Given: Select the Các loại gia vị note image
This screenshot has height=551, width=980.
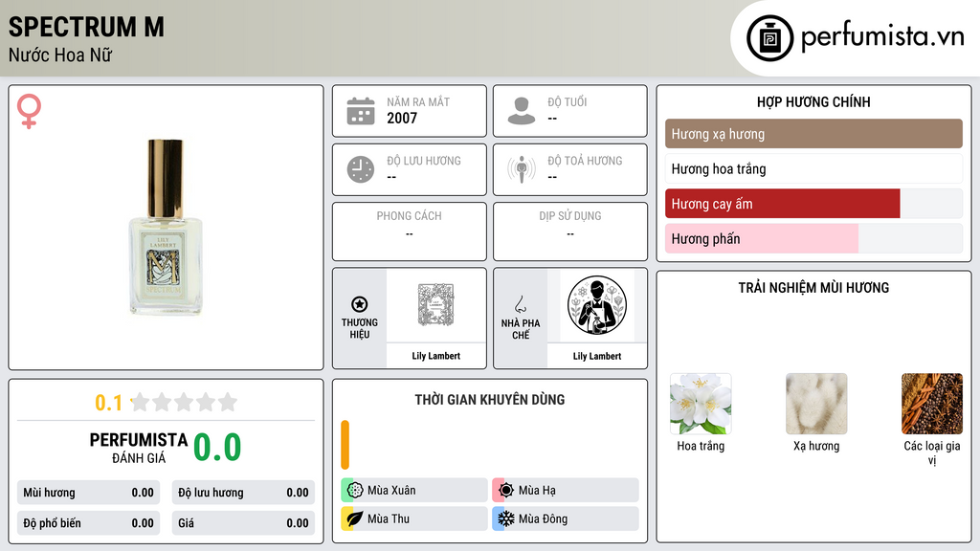Looking at the screenshot, I should pyautogui.click(x=932, y=404).
